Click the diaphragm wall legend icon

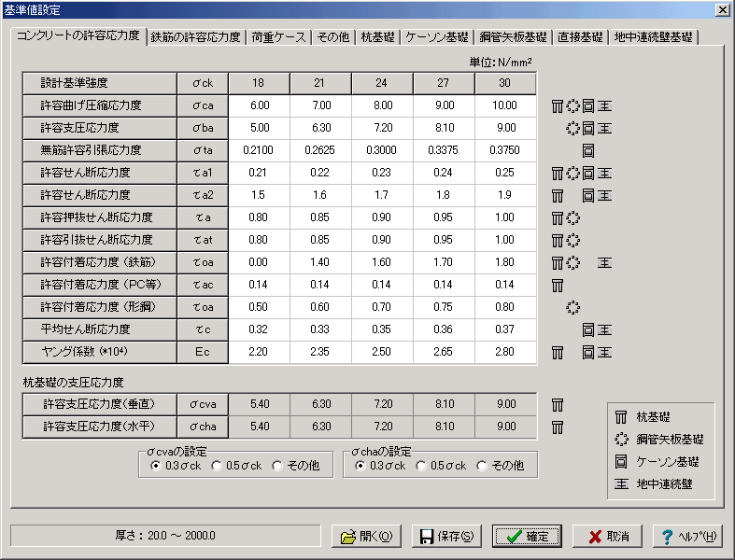click(621, 484)
